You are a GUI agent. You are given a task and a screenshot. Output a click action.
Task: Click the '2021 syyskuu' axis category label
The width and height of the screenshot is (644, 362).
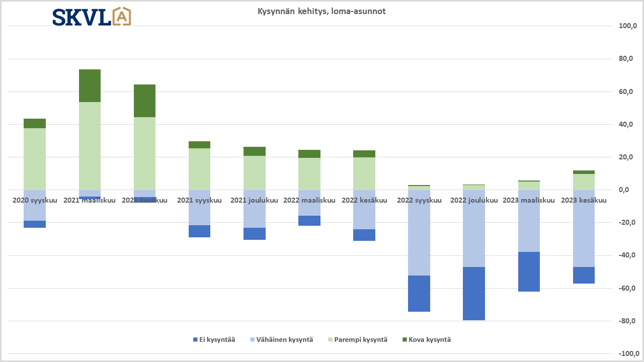199,200
